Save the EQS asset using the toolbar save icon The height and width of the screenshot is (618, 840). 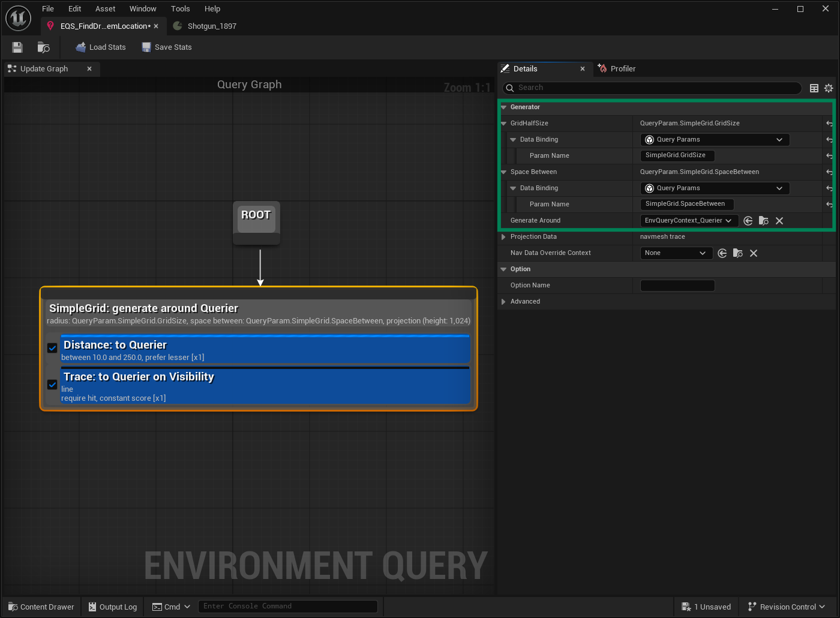(x=17, y=47)
